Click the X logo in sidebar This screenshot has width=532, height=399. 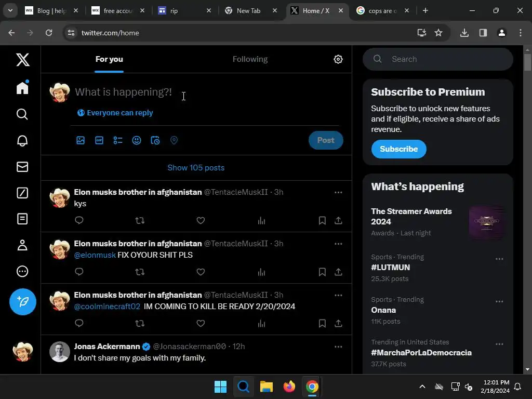pos(23,60)
